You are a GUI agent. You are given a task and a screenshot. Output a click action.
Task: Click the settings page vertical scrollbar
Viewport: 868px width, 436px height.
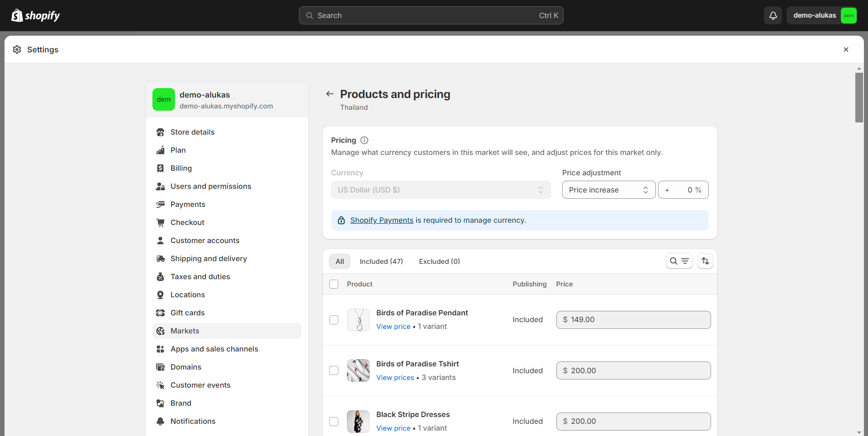859,97
